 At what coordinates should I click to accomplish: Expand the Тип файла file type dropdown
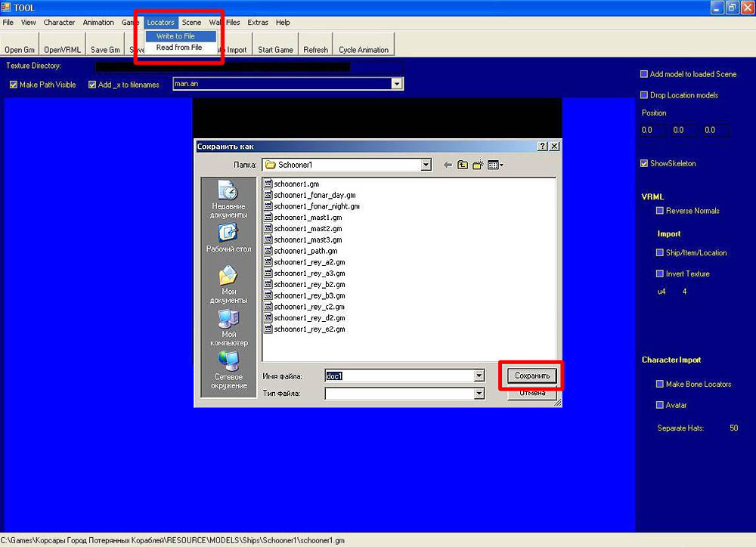(x=479, y=394)
